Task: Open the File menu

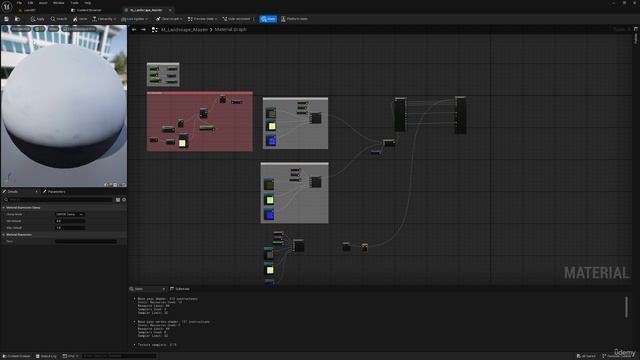Action: pyautogui.click(x=19, y=3)
